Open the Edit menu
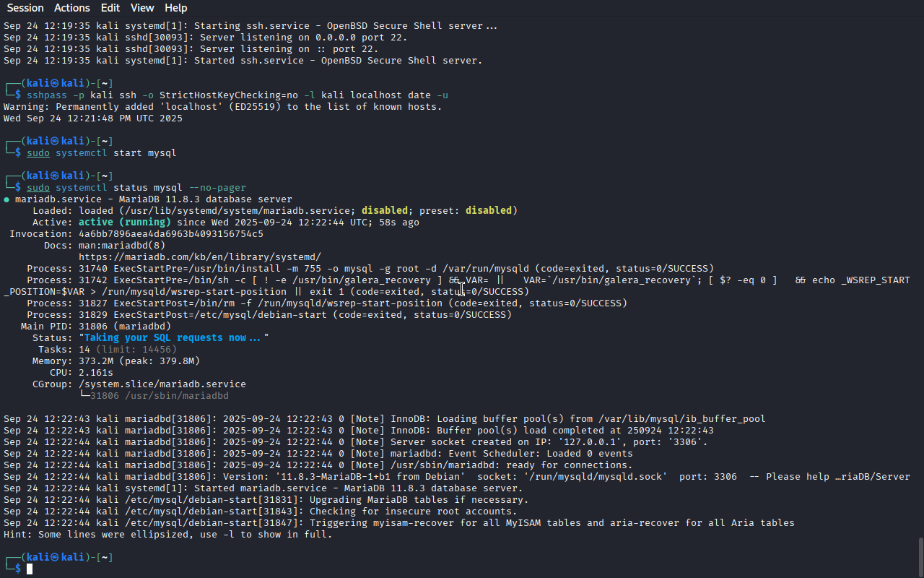 [x=110, y=8]
